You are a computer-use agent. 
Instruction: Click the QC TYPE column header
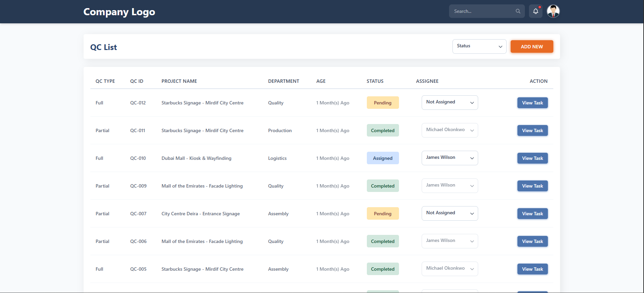pos(105,81)
